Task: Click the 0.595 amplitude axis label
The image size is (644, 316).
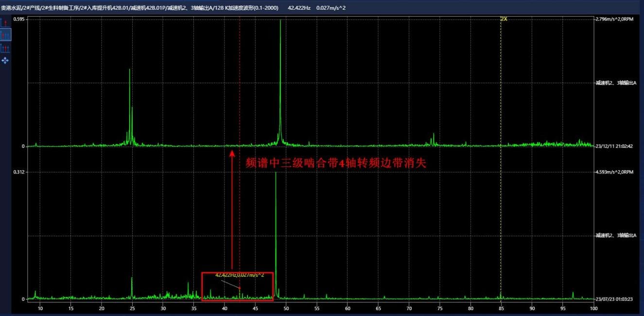Action: [x=19, y=19]
